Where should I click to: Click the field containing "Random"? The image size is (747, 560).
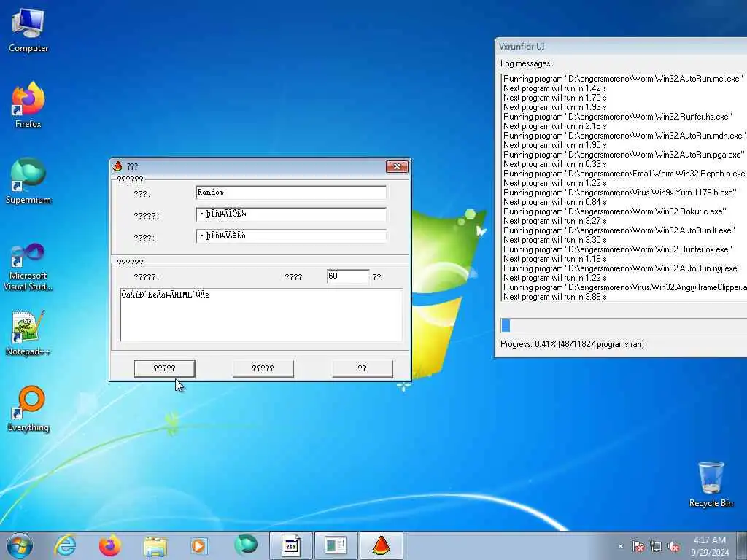point(291,192)
